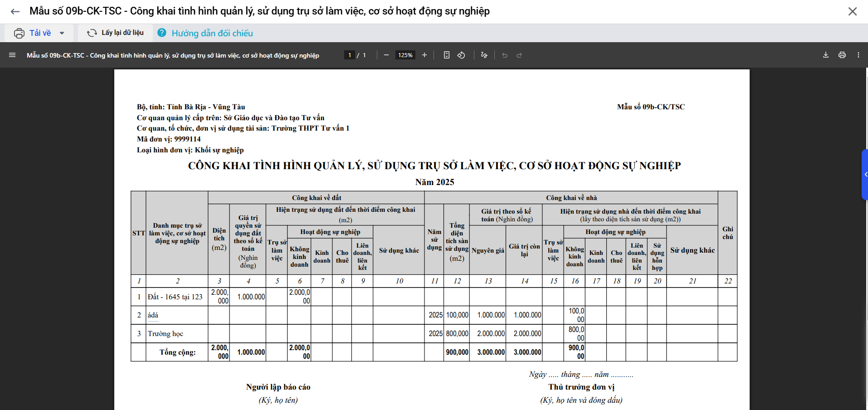Click the printer icon beside Tải về
This screenshot has width=868, height=410.
19,33
